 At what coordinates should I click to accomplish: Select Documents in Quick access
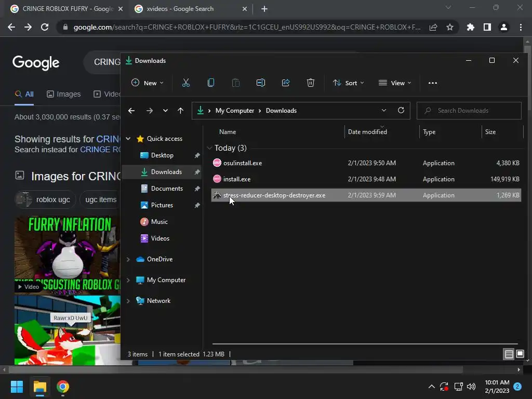point(162,188)
